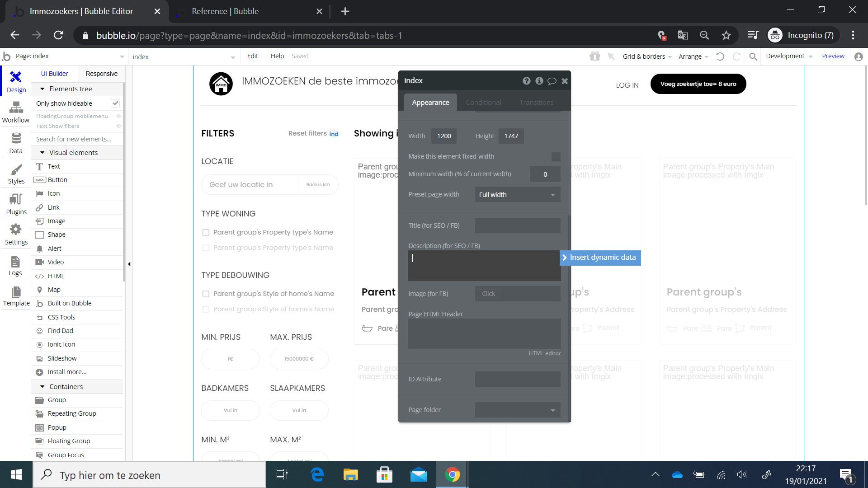
Task: Click the help question mark in index panel
Action: pos(526,81)
